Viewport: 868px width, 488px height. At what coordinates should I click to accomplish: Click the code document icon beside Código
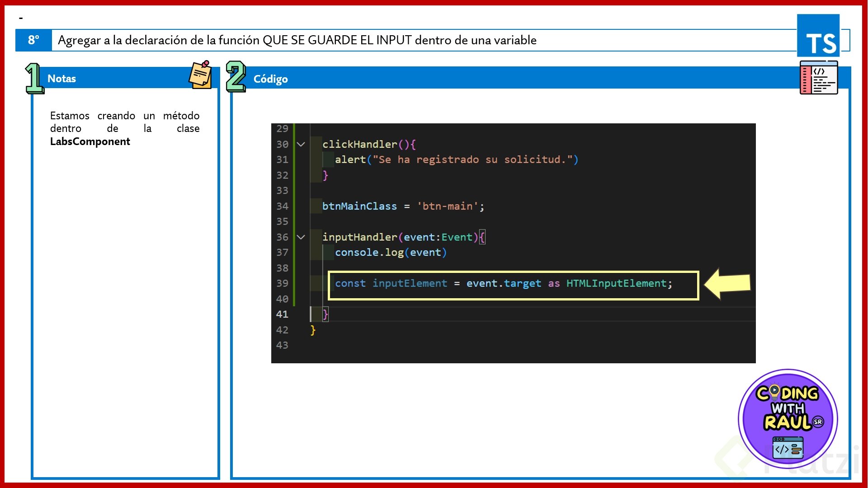[x=818, y=78]
